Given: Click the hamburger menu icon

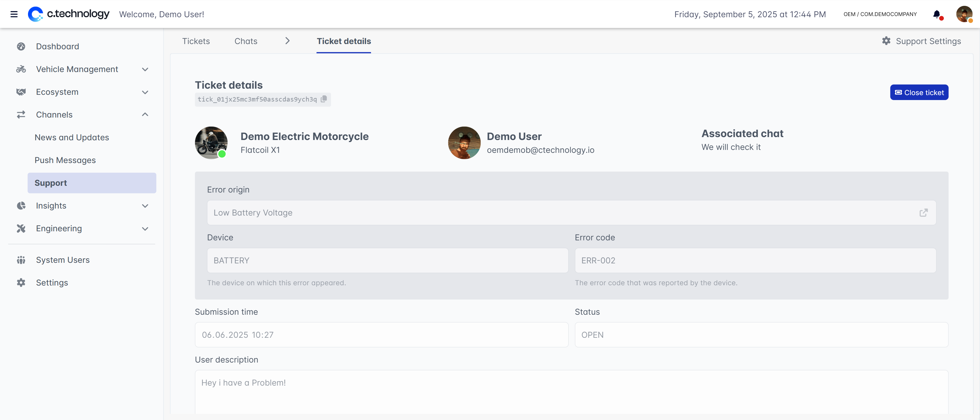Looking at the screenshot, I should tap(14, 14).
